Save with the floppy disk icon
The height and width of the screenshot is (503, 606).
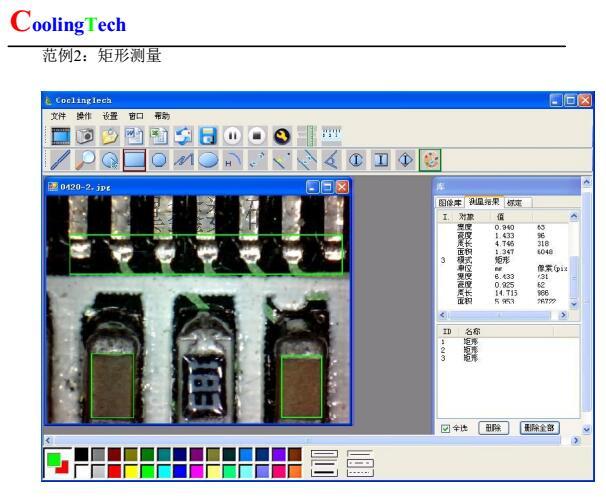pos(208,136)
